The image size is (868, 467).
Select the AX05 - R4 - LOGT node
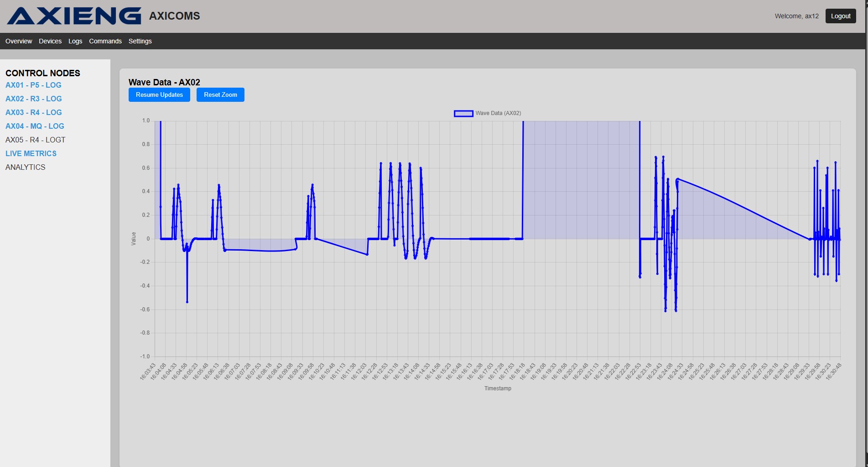[x=36, y=140]
